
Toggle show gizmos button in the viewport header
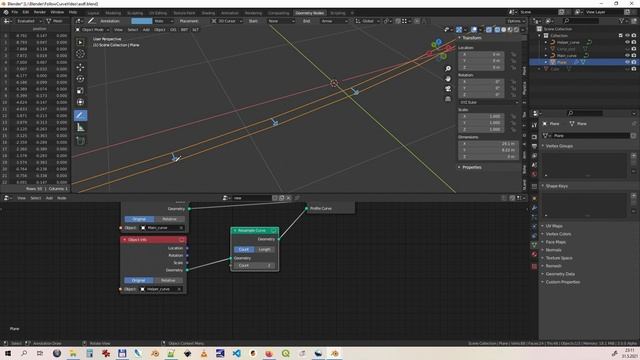click(x=459, y=30)
